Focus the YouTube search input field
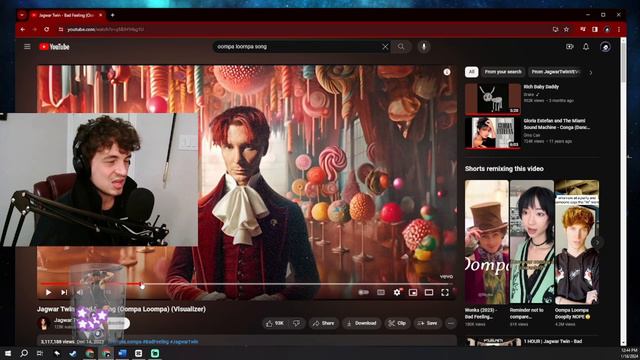This screenshot has width=640, height=360. (x=298, y=47)
